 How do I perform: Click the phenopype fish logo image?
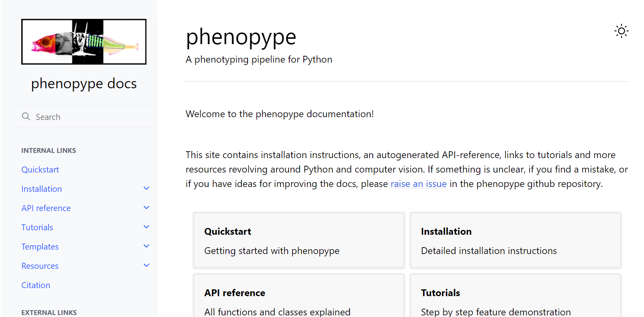click(84, 42)
